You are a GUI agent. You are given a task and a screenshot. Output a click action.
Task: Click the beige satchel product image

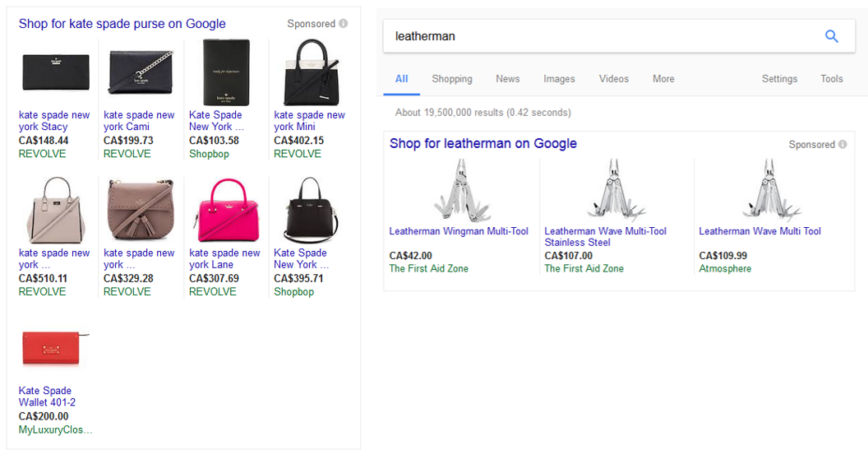pos(55,210)
